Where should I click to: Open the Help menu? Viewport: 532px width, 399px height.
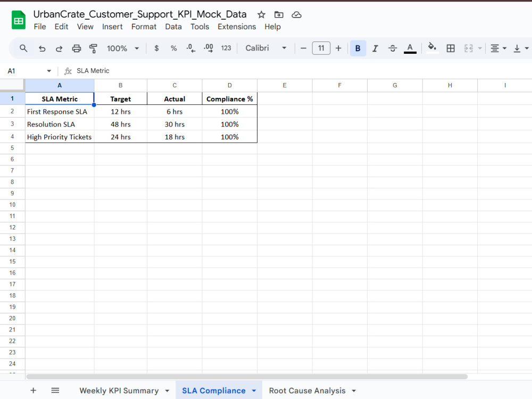(272, 27)
